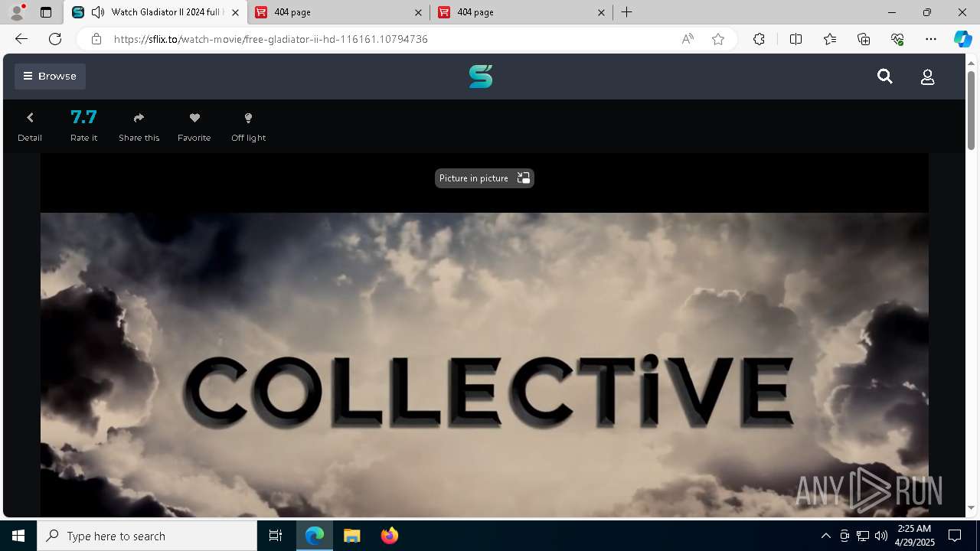Image resolution: width=980 pixels, height=551 pixels.
Task: Open Settings and more menu
Action: tap(931, 39)
